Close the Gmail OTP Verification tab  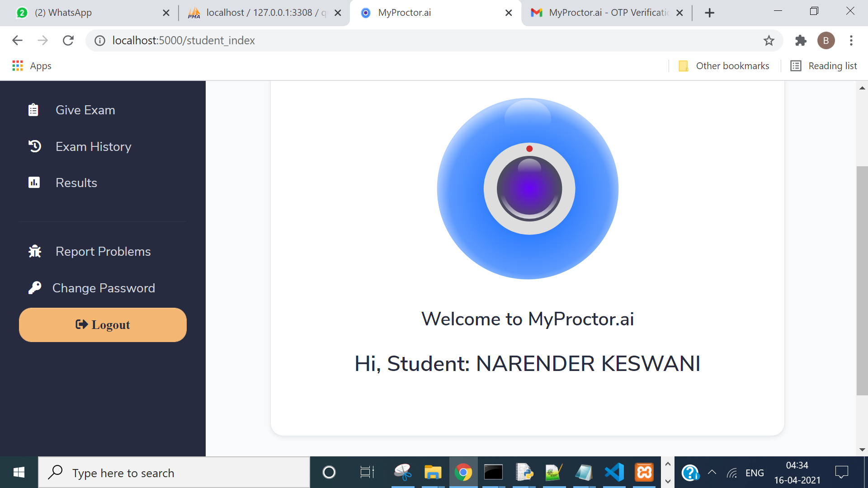coord(679,13)
